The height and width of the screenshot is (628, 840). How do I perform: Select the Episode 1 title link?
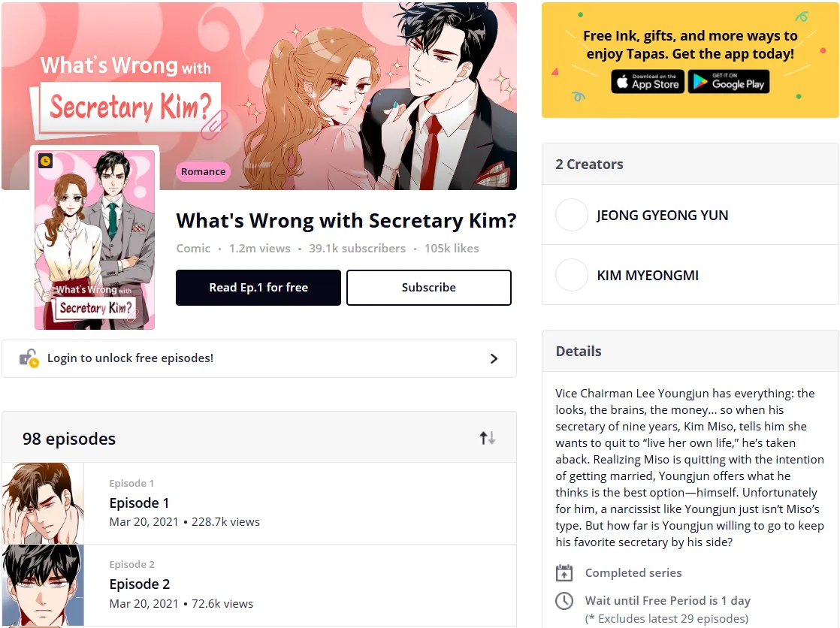pyautogui.click(x=139, y=503)
